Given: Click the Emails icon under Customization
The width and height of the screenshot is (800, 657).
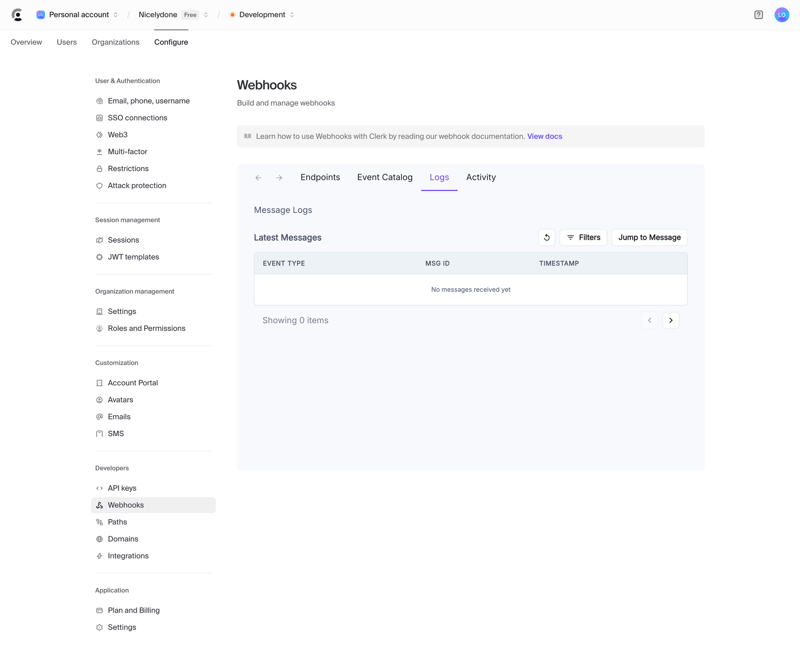Looking at the screenshot, I should pos(100,416).
